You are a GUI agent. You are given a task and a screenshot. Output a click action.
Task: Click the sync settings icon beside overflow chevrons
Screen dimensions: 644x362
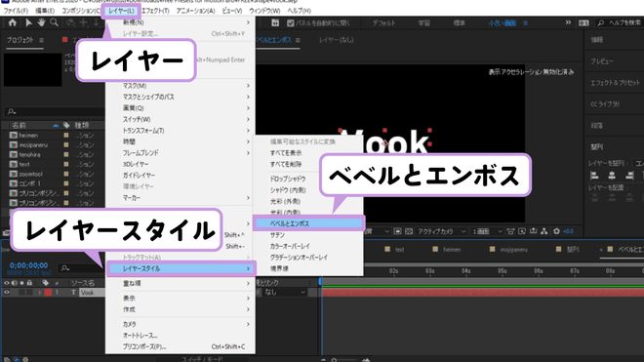point(584,23)
